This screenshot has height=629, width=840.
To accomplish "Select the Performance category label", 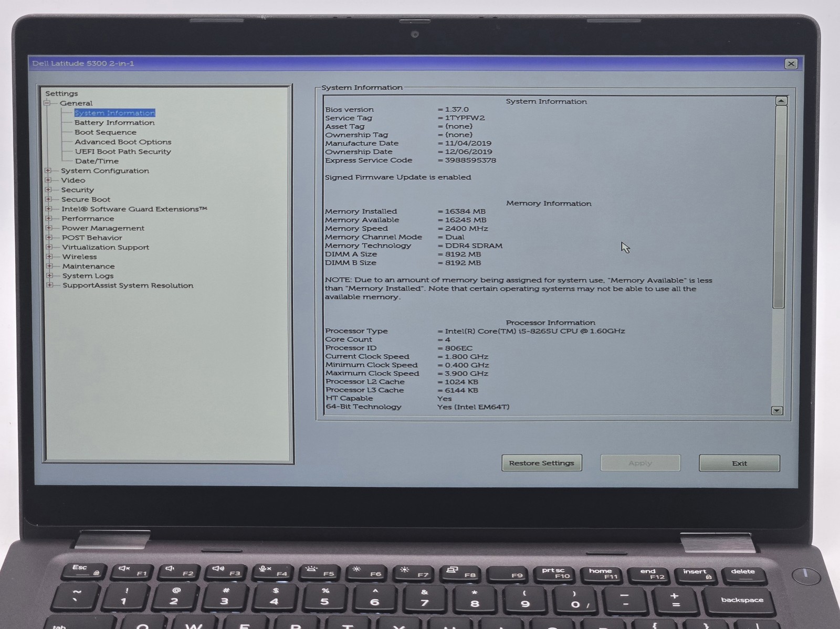I will pyautogui.click(x=88, y=218).
